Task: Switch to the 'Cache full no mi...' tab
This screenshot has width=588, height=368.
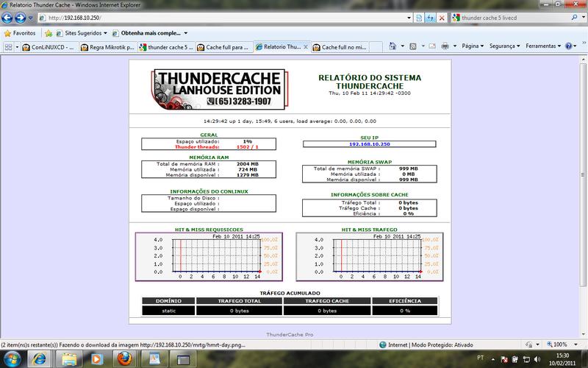Action: point(340,47)
